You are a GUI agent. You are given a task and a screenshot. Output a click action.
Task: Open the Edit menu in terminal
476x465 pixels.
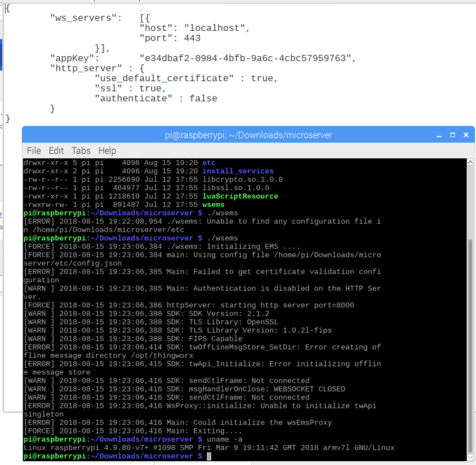56,151
